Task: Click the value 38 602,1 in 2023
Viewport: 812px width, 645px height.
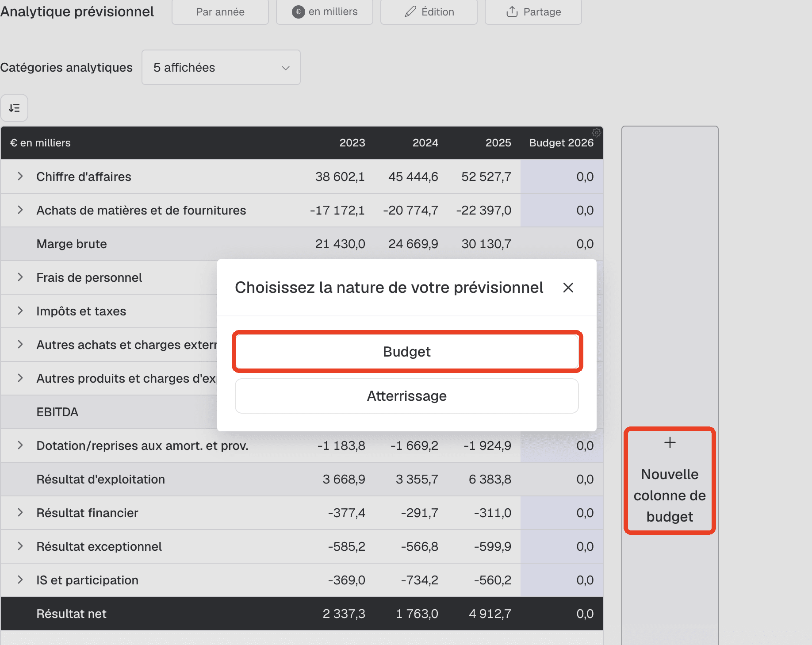Action: point(340,177)
